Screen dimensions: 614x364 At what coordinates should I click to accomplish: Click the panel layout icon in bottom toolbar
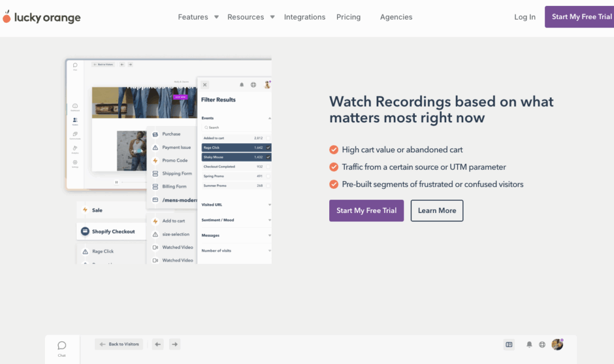click(509, 345)
